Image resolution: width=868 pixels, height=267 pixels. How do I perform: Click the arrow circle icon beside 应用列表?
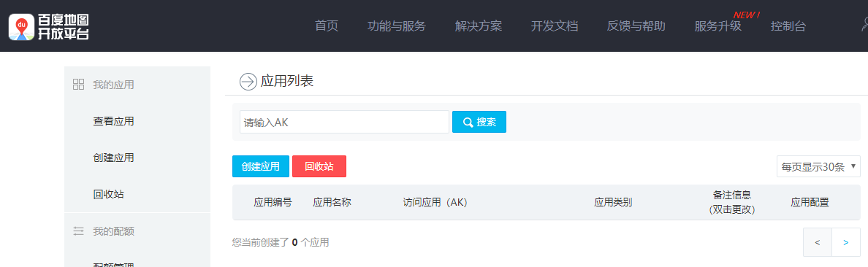point(248,82)
